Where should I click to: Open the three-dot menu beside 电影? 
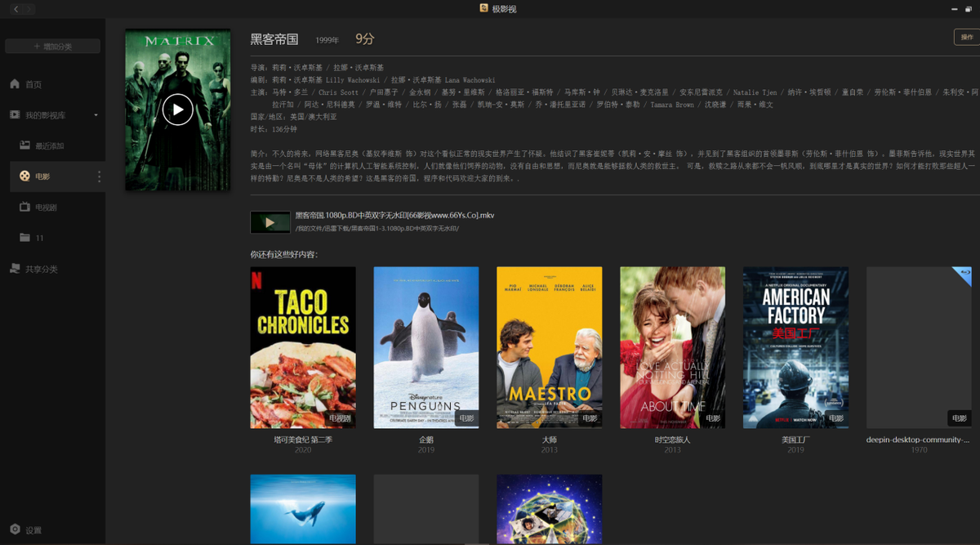(100, 176)
